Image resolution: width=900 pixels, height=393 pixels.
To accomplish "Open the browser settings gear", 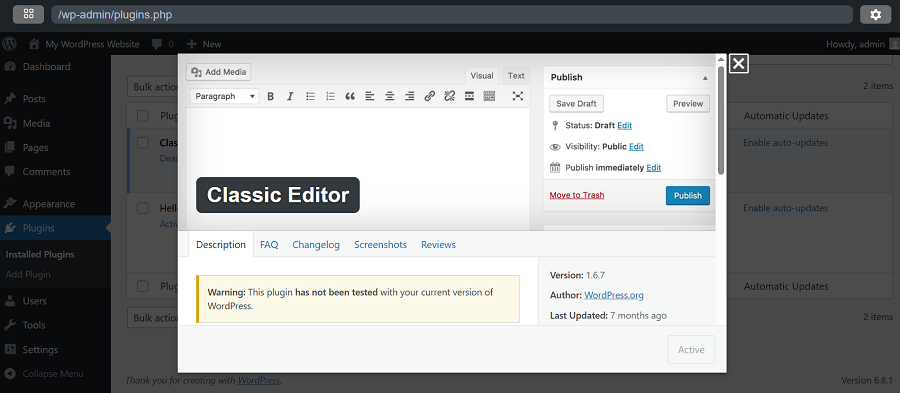I will click(875, 15).
